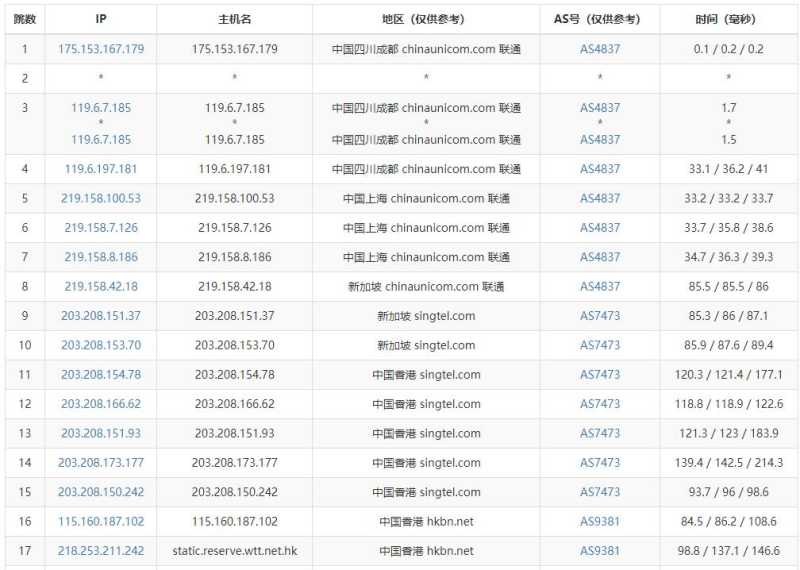The image size is (800, 570).
Task: Select hostname cell 203.208.173.177
Action: 235,463
